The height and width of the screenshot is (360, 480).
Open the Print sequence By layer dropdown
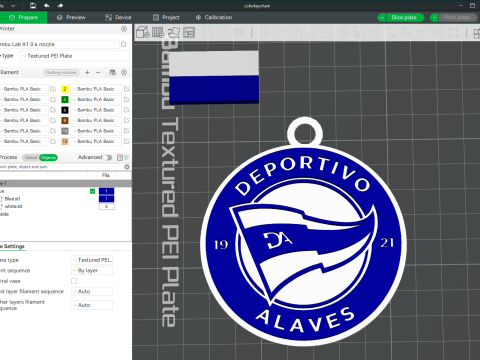92,270
